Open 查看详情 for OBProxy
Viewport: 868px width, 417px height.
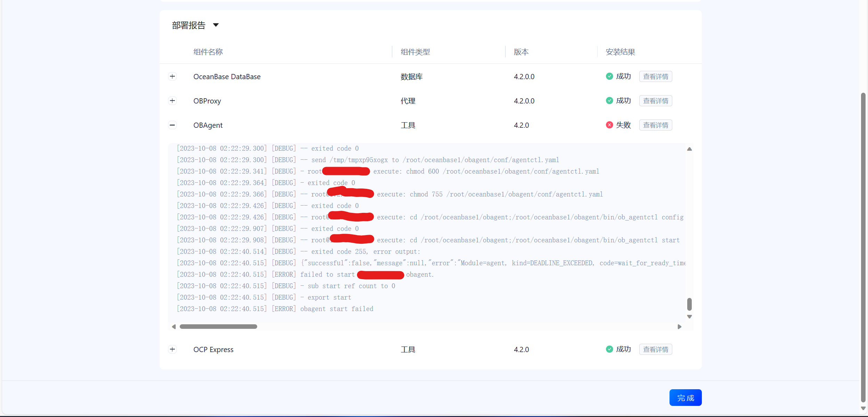click(x=656, y=101)
